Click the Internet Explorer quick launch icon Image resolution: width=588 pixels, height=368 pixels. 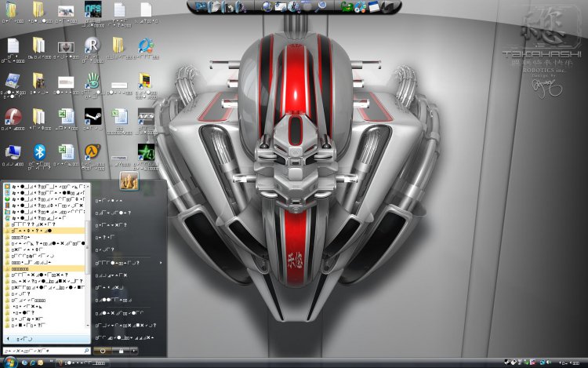click(33, 363)
